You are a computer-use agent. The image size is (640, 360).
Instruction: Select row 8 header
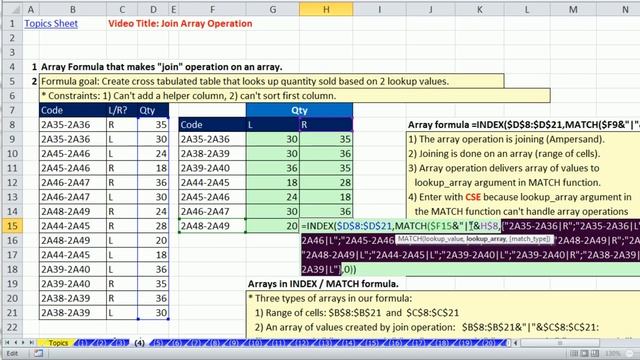pyautogui.click(x=12, y=124)
